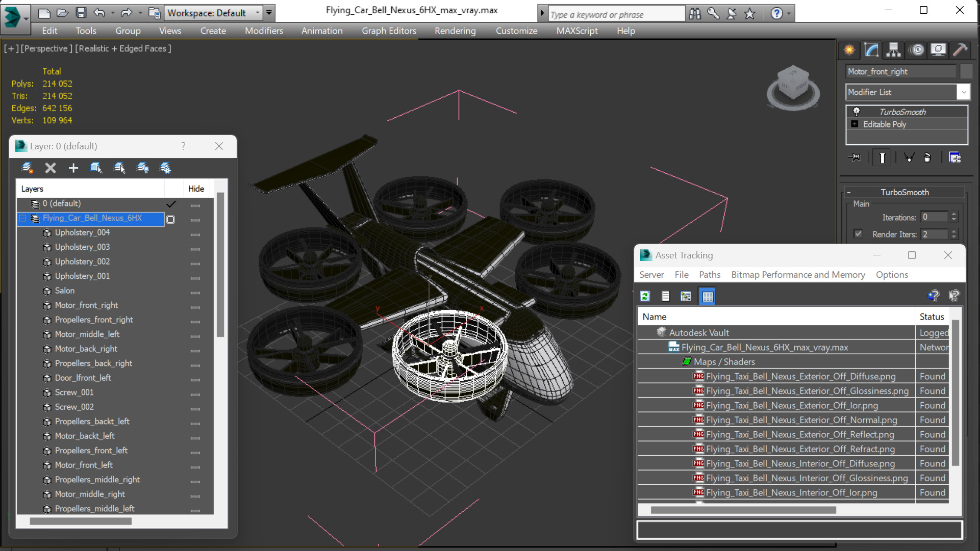The image size is (980, 551).
Task: Open the Create panel star tab
Action: (x=849, y=49)
